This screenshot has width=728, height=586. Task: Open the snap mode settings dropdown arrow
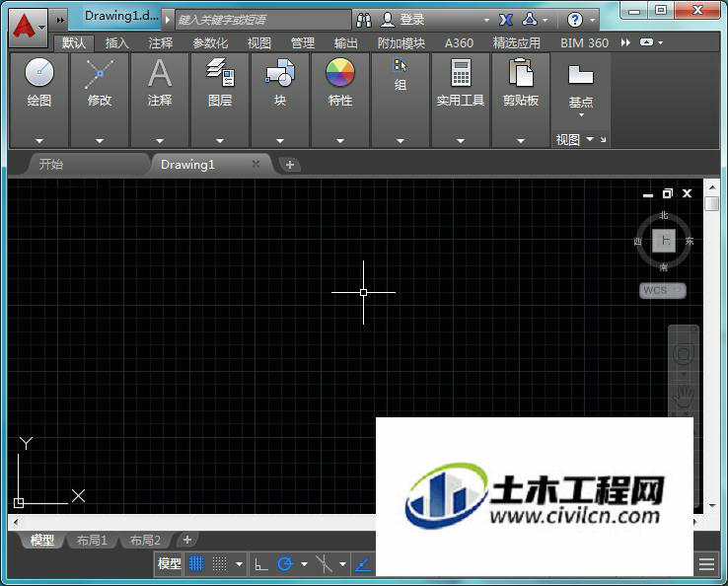point(239,564)
